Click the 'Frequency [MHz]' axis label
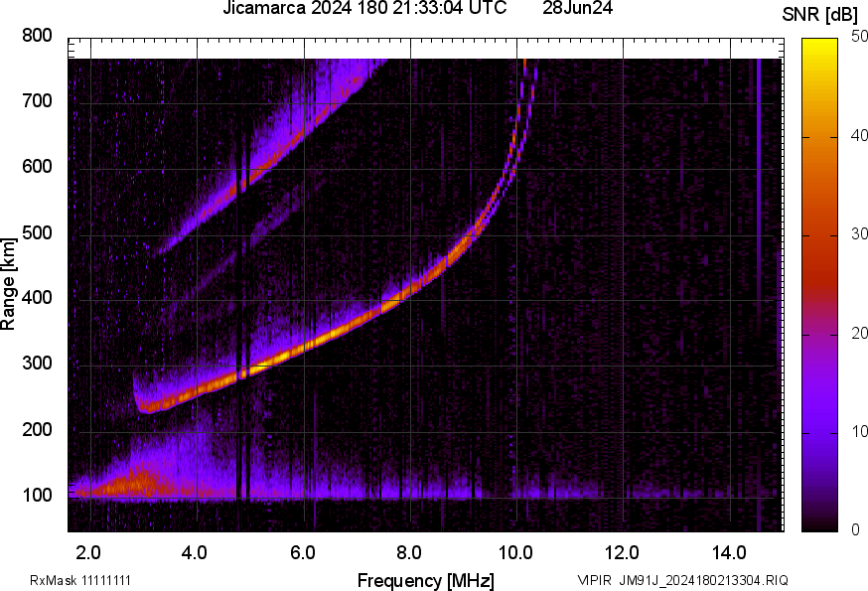The image size is (868, 591). click(x=426, y=580)
